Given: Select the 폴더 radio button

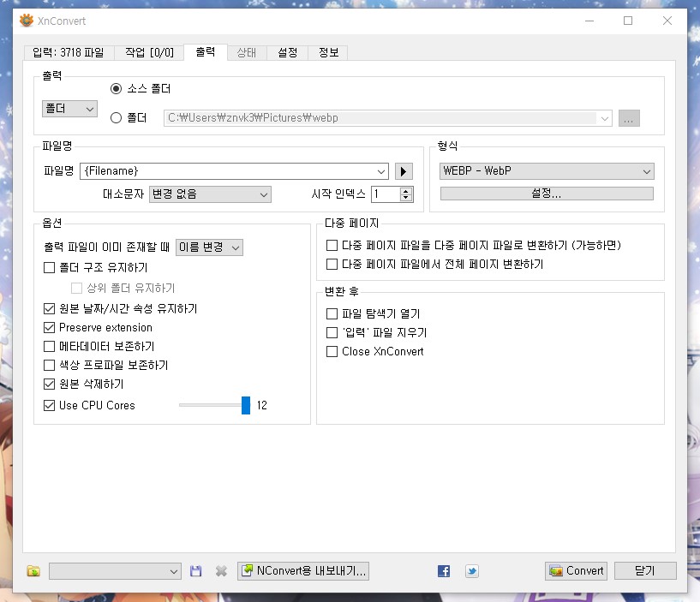Looking at the screenshot, I should pyautogui.click(x=116, y=118).
